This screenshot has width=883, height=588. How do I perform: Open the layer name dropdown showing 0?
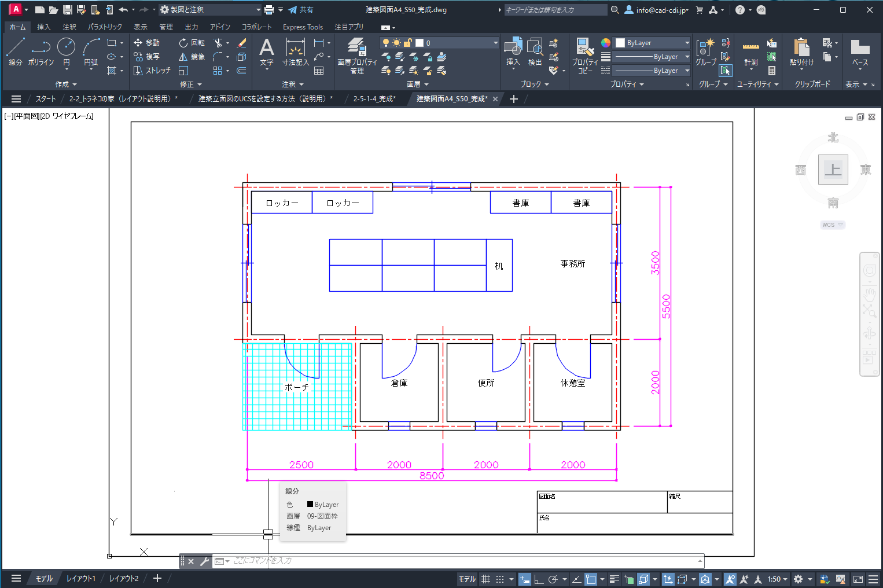click(x=439, y=43)
